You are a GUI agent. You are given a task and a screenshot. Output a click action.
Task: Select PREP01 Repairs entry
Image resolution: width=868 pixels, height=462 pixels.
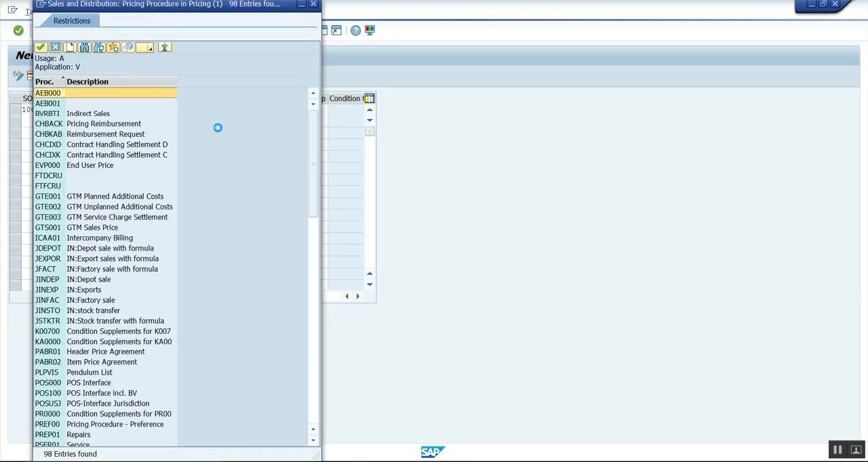click(x=106, y=435)
